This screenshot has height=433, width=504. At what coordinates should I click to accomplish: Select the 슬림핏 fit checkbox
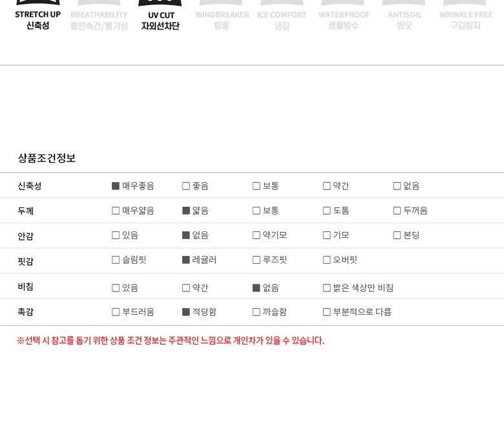click(116, 260)
